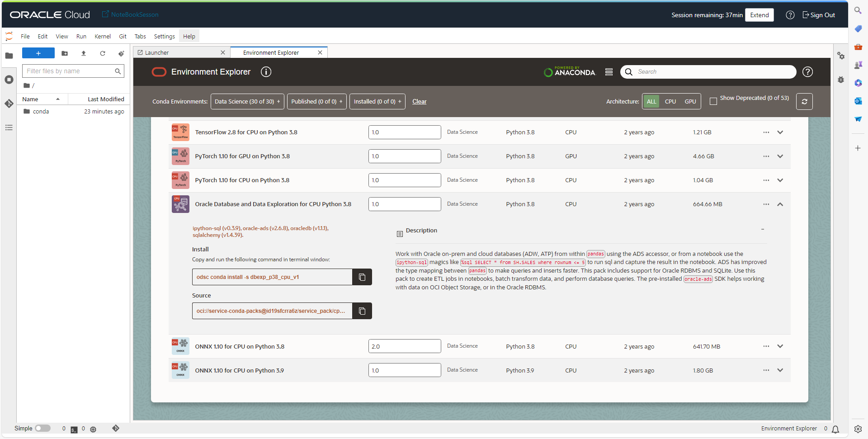The width and height of the screenshot is (868, 439).
Task: Open the Git menu
Action: (x=123, y=37)
